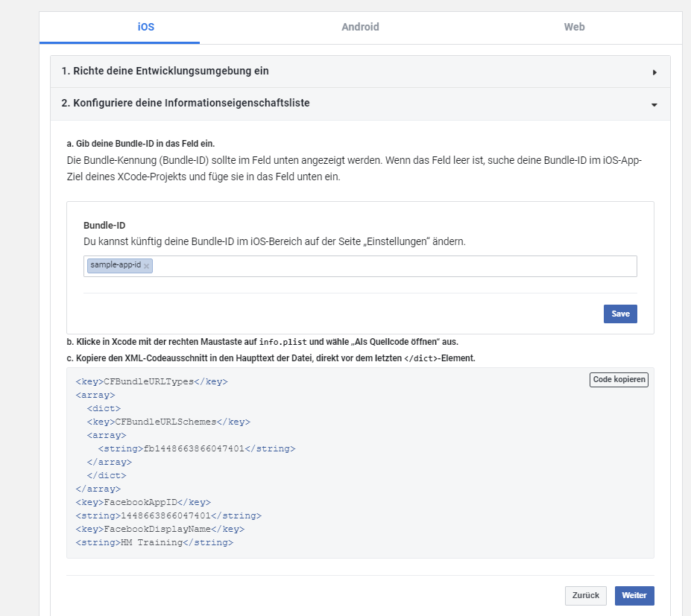691x616 pixels.
Task: Click the 'b. Klicke in Xcode' instruction line
Action: [x=262, y=342]
